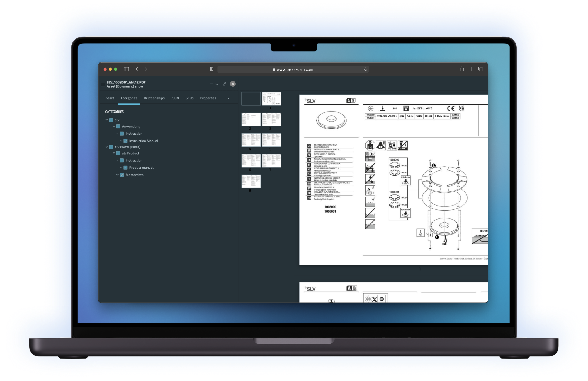Reload the page

tap(366, 69)
